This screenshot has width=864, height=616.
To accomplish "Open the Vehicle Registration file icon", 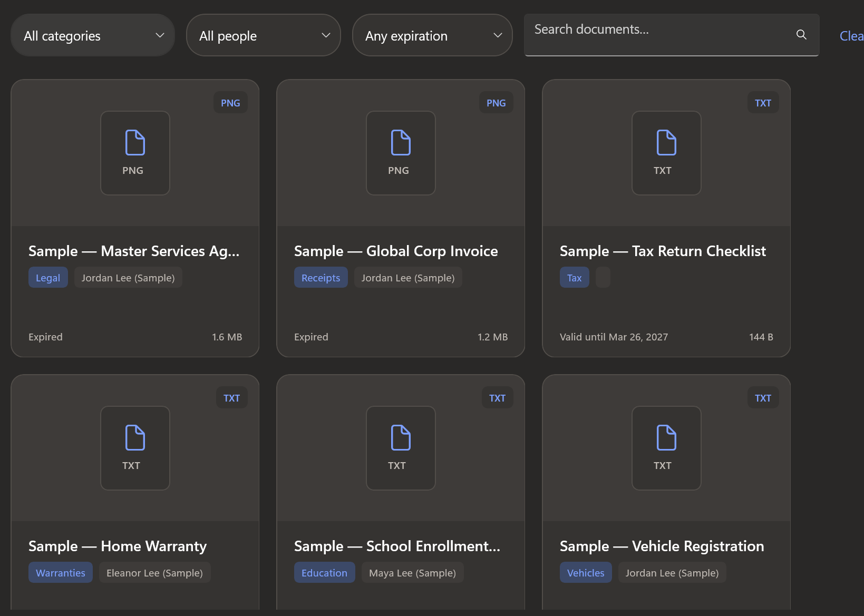I will 667,448.
